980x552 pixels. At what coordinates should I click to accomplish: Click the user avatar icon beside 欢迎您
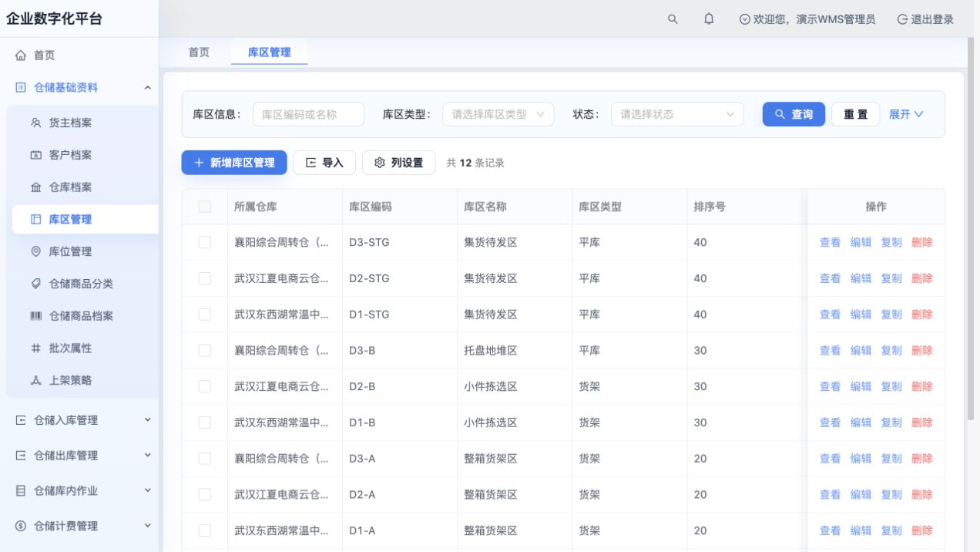[744, 19]
